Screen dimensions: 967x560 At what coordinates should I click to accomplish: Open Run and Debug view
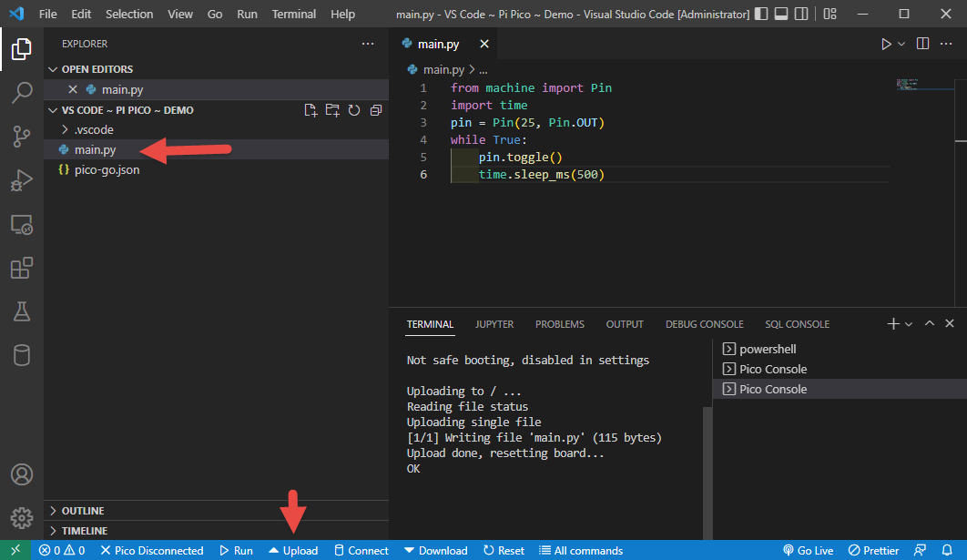click(21, 180)
